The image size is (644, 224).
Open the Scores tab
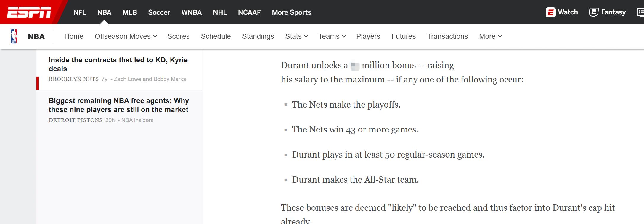coord(178,36)
